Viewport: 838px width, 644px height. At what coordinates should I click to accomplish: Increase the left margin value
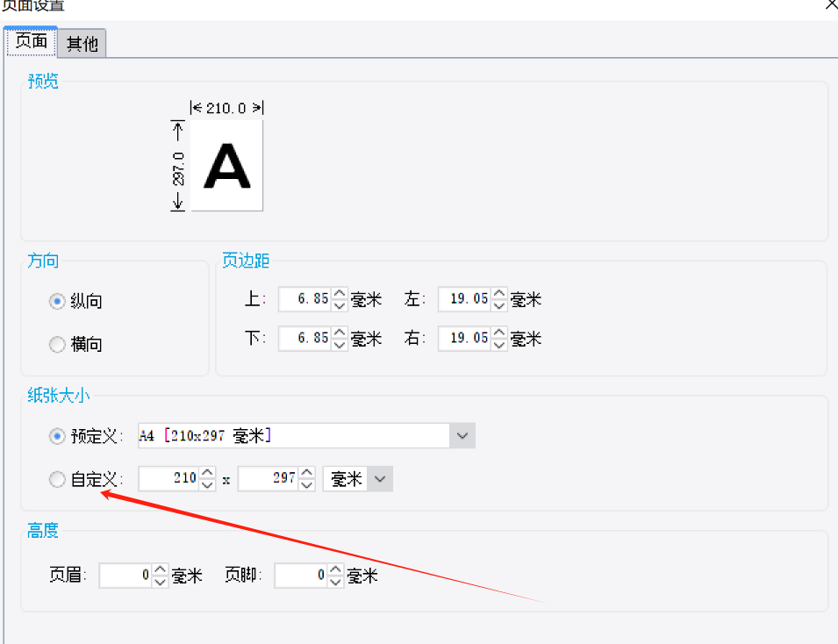tap(499, 294)
